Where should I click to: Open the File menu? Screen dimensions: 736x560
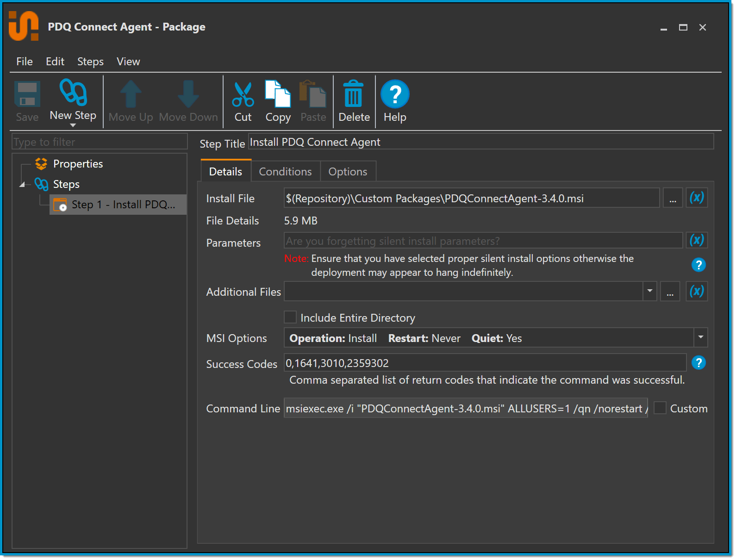pos(25,62)
